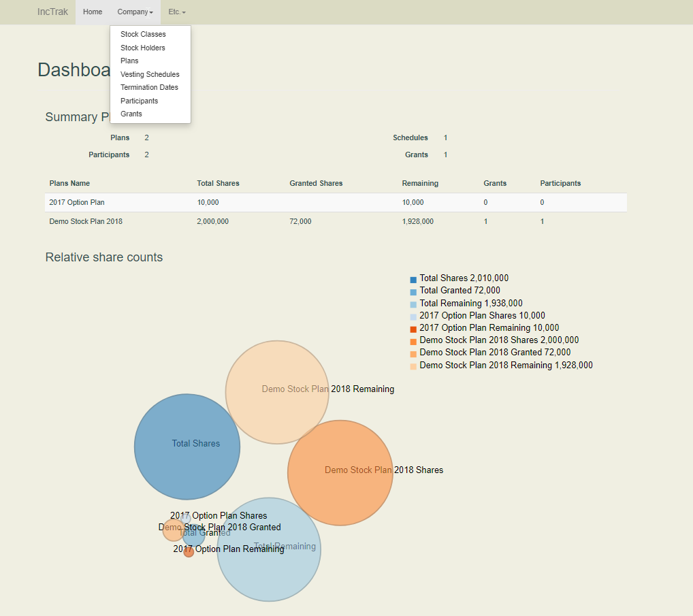Viewport: 693px width, 616px height.
Task: Collapse the Company dropdown in navbar
Action: (x=135, y=12)
